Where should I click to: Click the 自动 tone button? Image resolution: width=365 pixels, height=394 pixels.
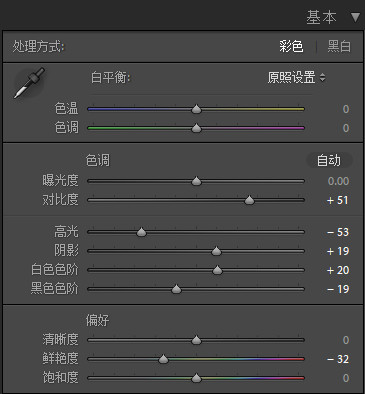click(329, 160)
